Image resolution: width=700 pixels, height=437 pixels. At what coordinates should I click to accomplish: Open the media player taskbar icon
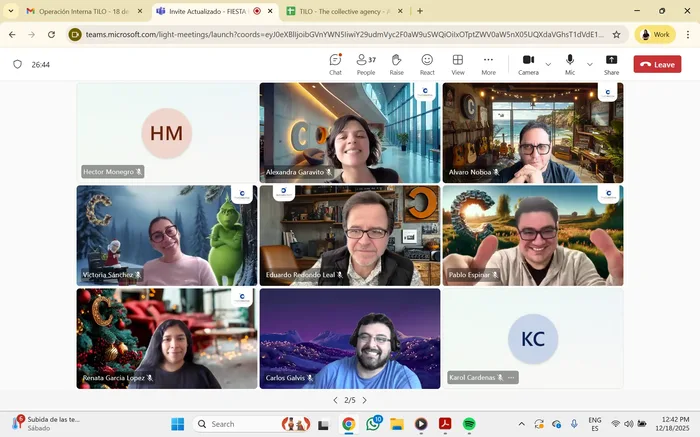421,424
